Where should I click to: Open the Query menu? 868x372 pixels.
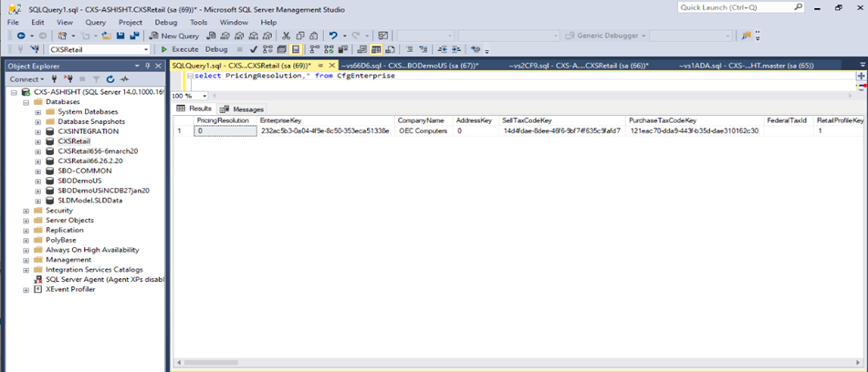click(96, 22)
